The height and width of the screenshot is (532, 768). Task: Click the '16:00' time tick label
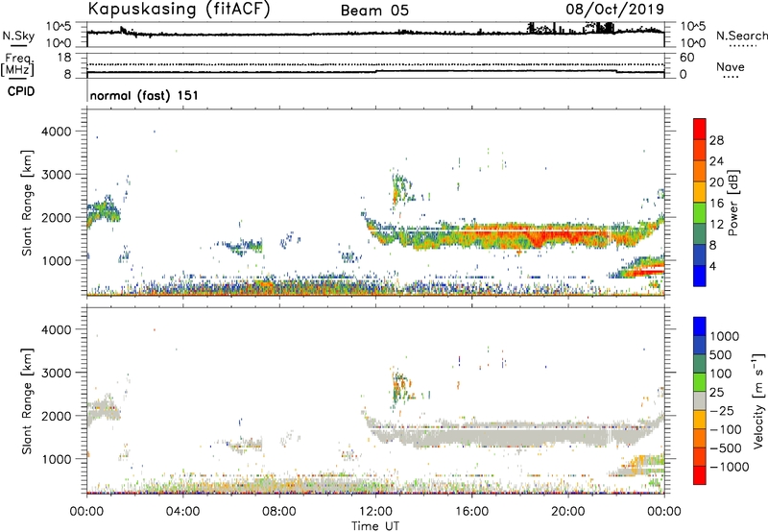click(x=471, y=512)
